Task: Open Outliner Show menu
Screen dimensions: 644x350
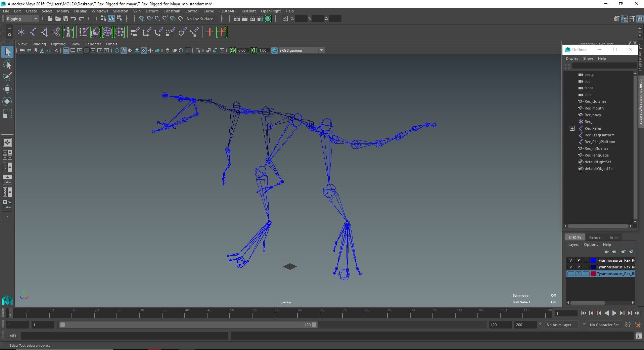Action: point(588,58)
